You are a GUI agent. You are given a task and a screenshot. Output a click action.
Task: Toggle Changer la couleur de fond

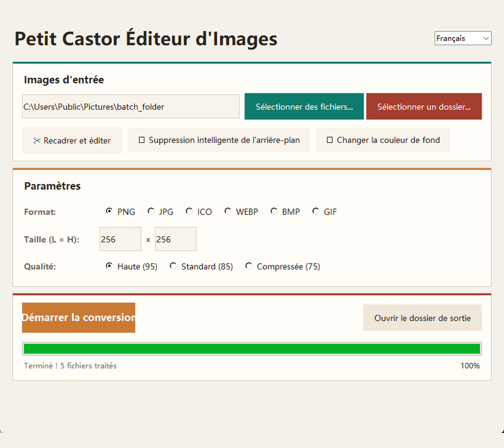click(383, 140)
